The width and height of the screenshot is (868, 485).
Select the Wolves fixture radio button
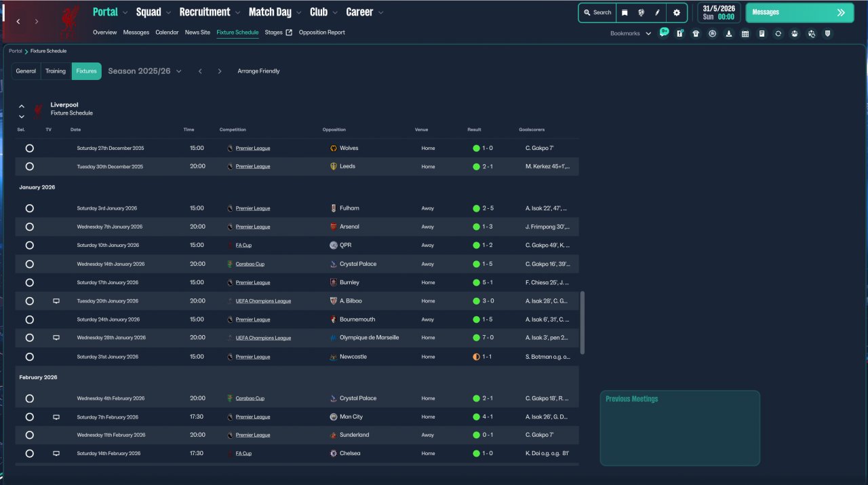[x=30, y=148]
